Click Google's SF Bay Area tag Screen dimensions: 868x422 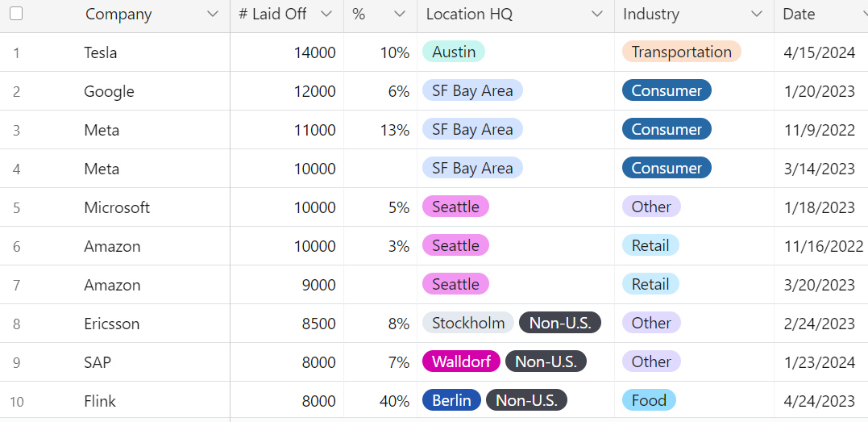pyautogui.click(x=473, y=90)
